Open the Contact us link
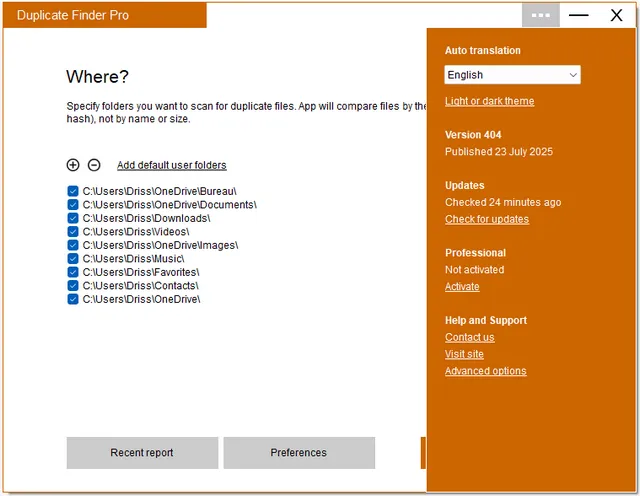This screenshot has width=640, height=496. coord(469,337)
